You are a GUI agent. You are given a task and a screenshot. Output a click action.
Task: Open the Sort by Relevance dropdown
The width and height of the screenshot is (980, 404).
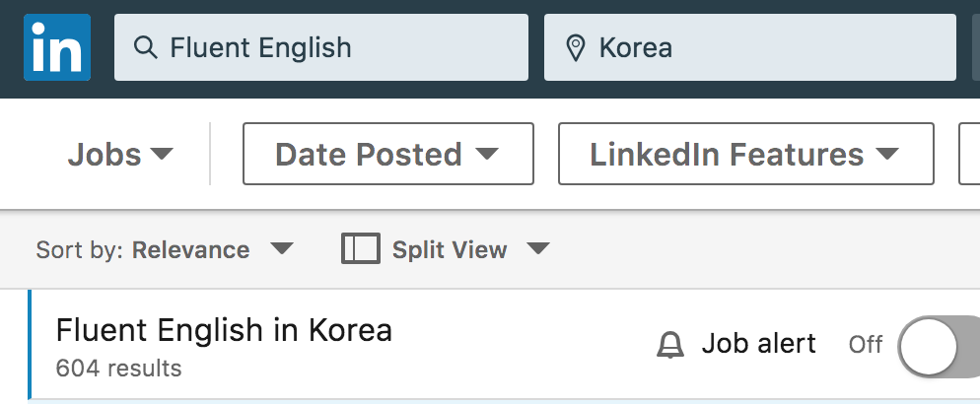coord(165,249)
